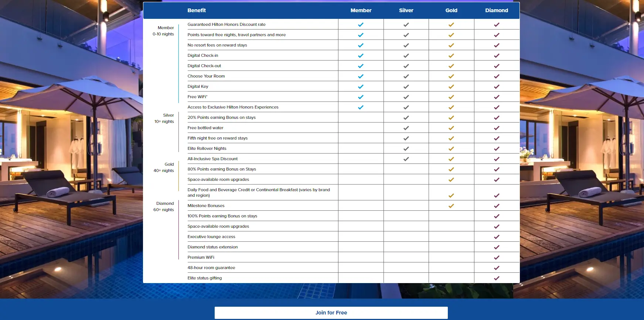This screenshot has height=320, width=644.
Task: Click the 48-hour room guarantee text
Action: [x=211, y=268]
